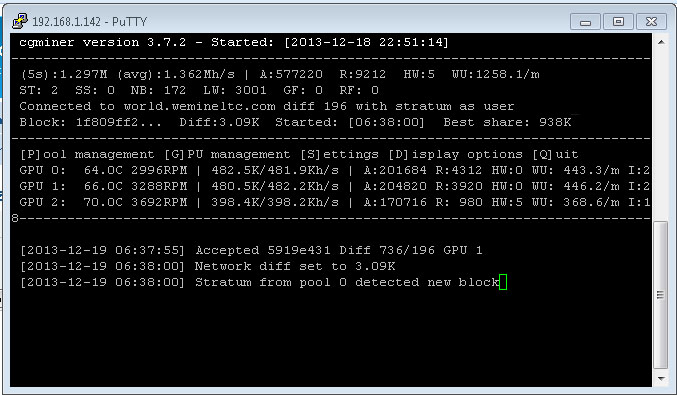Click the scrollbar down arrow
The width and height of the screenshot is (677, 396).
(x=661, y=378)
